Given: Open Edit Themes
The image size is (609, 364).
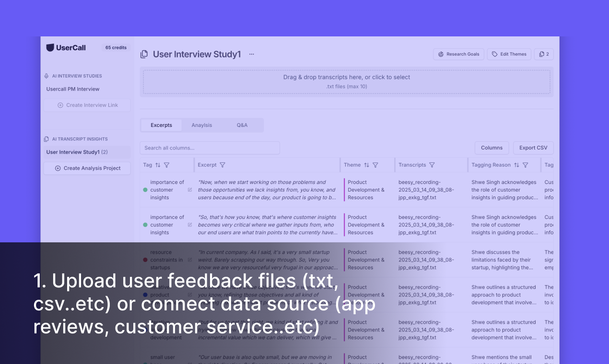Looking at the screenshot, I should (509, 54).
